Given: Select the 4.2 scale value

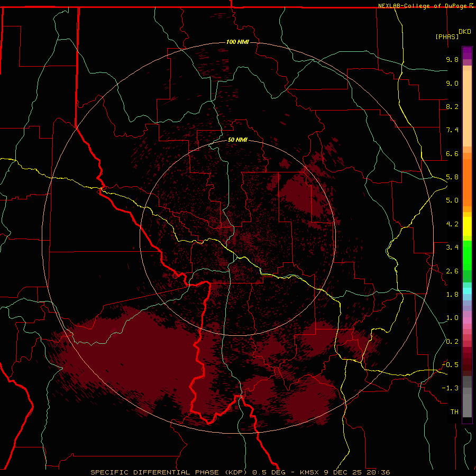Looking at the screenshot, I should click(x=452, y=224).
